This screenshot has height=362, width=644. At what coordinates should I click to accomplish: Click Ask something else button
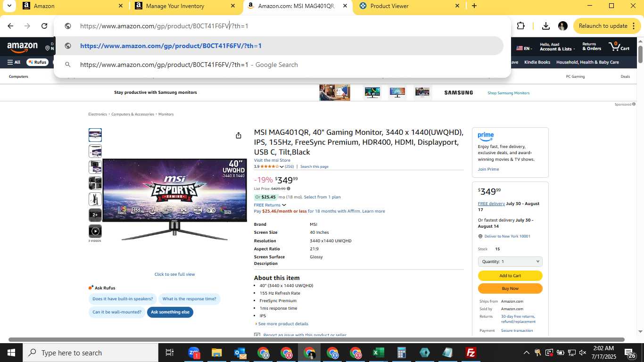(170, 312)
